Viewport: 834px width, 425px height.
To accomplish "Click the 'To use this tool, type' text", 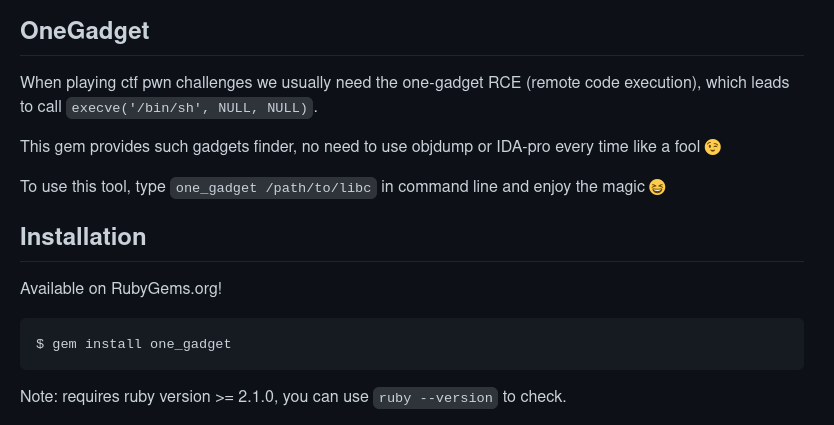I will (93, 187).
